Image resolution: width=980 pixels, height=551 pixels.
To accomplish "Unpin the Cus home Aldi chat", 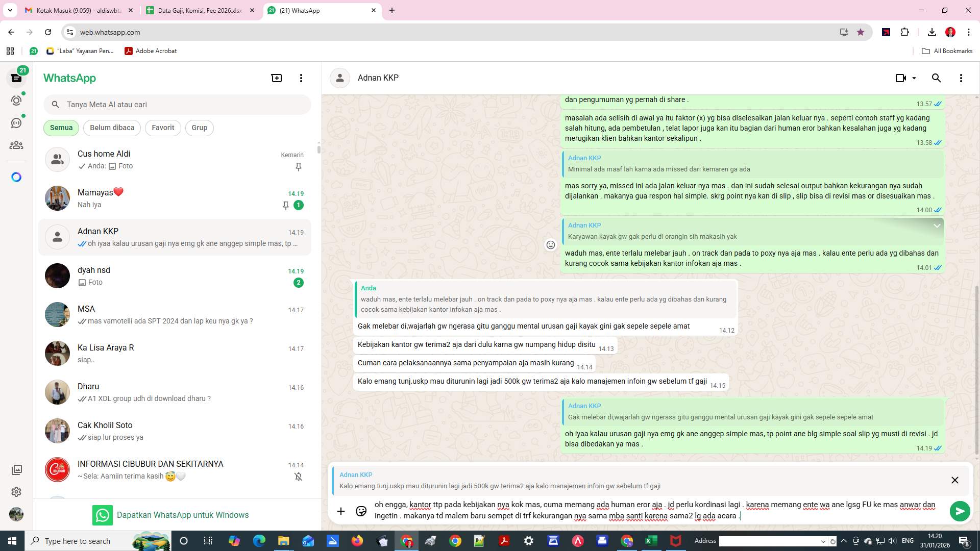I will click(298, 167).
